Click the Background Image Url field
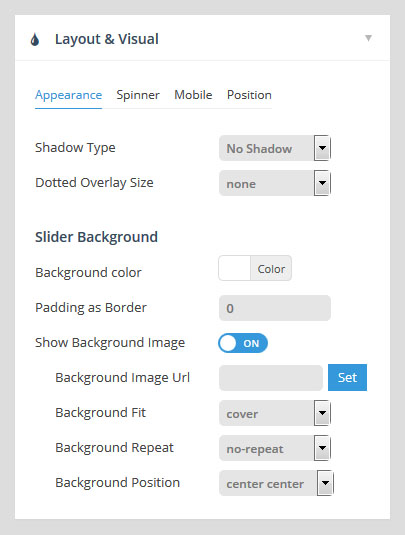This screenshot has height=535, width=405. (x=271, y=378)
